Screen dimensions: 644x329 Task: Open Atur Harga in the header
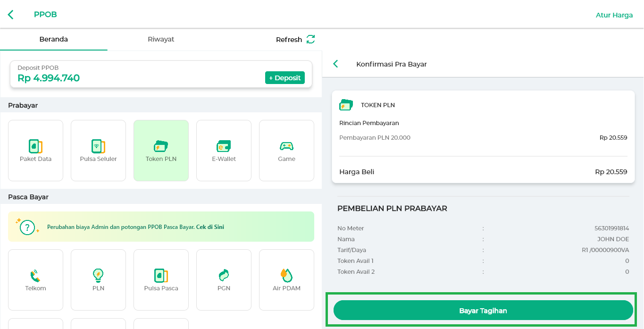tap(614, 15)
